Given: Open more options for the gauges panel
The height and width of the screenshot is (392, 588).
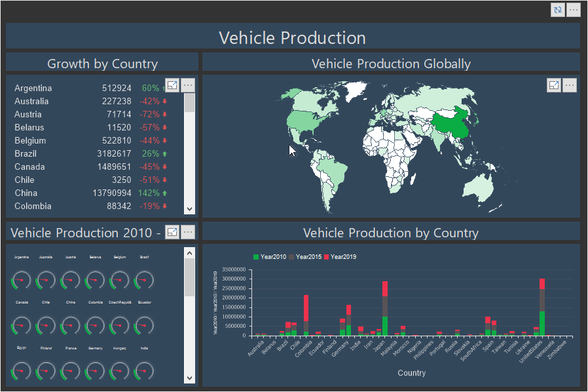Looking at the screenshot, I should coord(188,232).
